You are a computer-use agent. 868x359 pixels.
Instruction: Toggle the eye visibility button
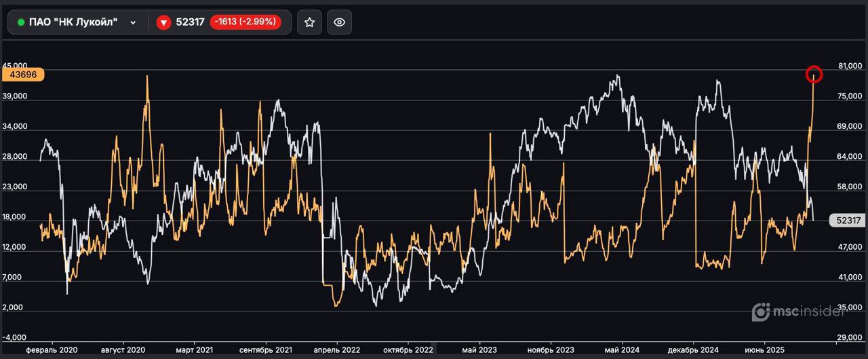339,22
